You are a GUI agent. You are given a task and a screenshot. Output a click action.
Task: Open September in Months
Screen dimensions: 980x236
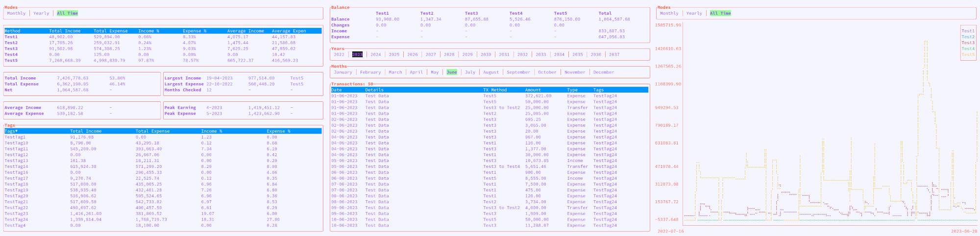(x=518, y=72)
